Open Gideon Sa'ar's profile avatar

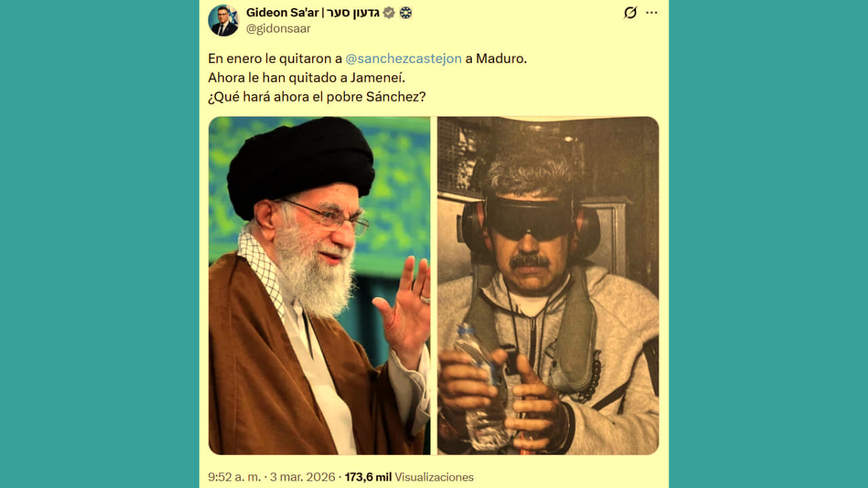coord(223,20)
